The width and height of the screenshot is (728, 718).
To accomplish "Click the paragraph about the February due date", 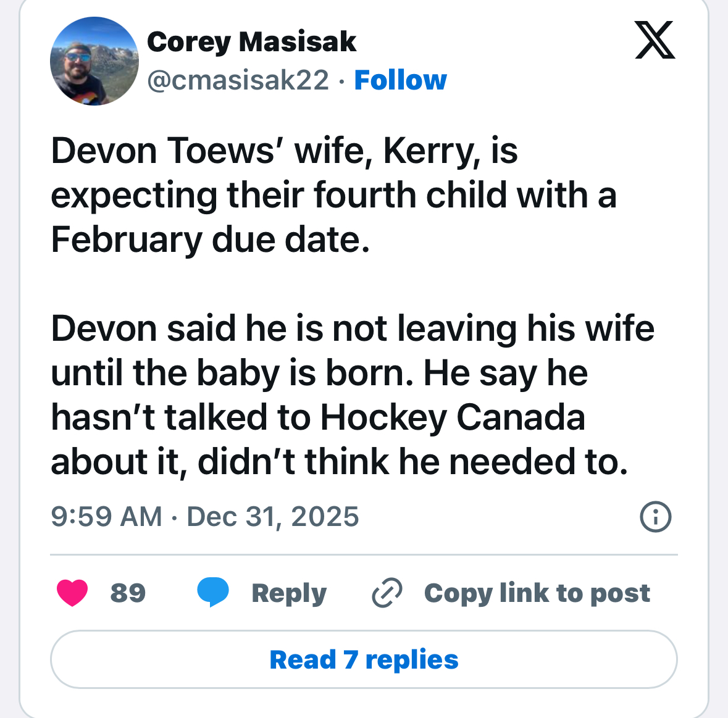I will point(333,195).
